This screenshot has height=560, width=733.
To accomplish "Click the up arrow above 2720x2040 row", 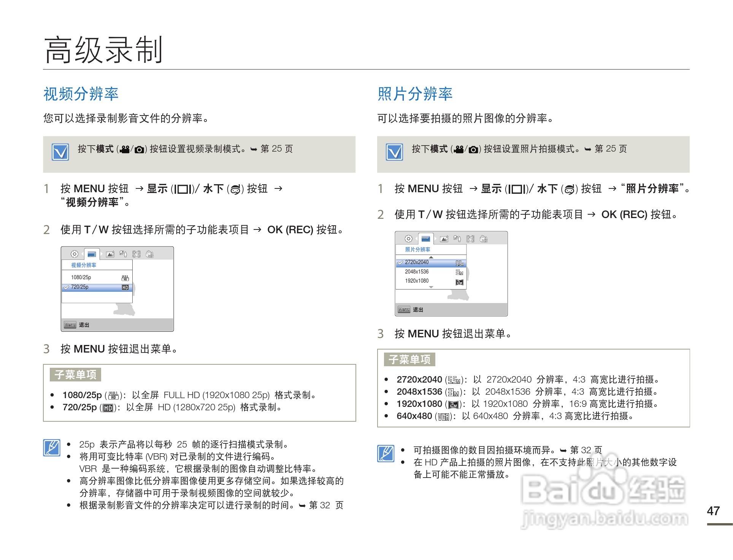I will tap(431, 257).
